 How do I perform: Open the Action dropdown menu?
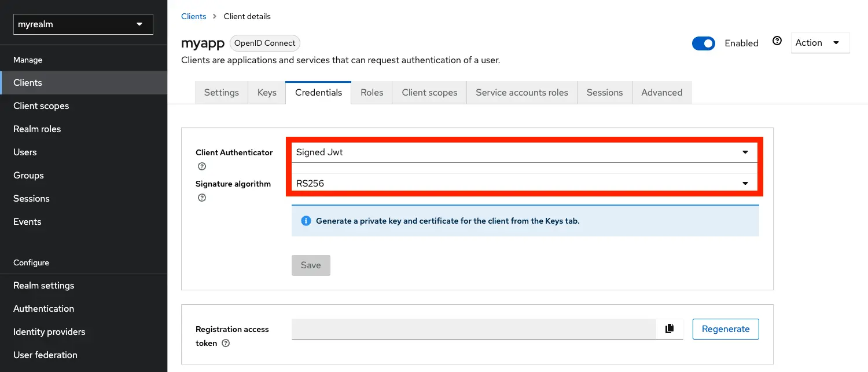click(x=819, y=42)
